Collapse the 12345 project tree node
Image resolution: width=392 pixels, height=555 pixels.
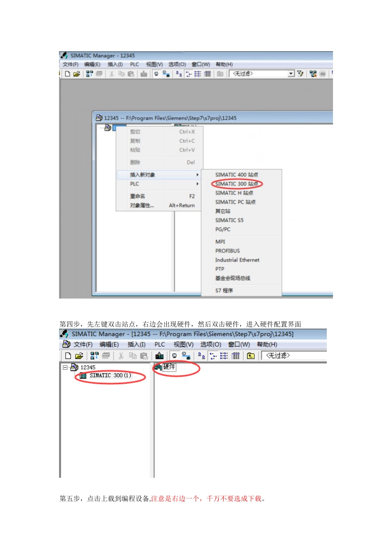pos(65,367)
